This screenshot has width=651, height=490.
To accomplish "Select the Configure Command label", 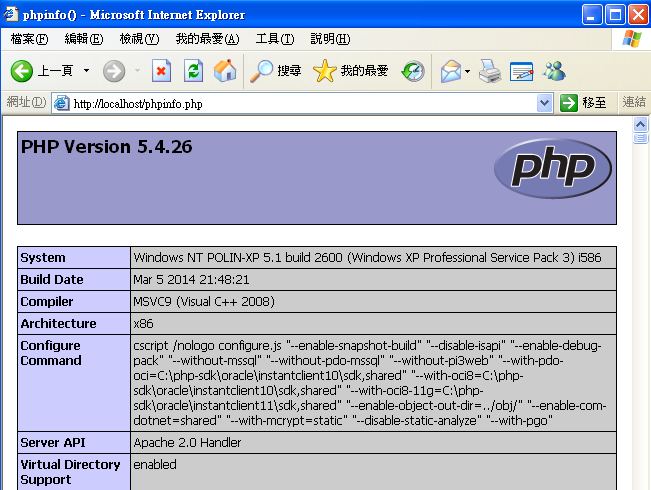I will 51,353.
